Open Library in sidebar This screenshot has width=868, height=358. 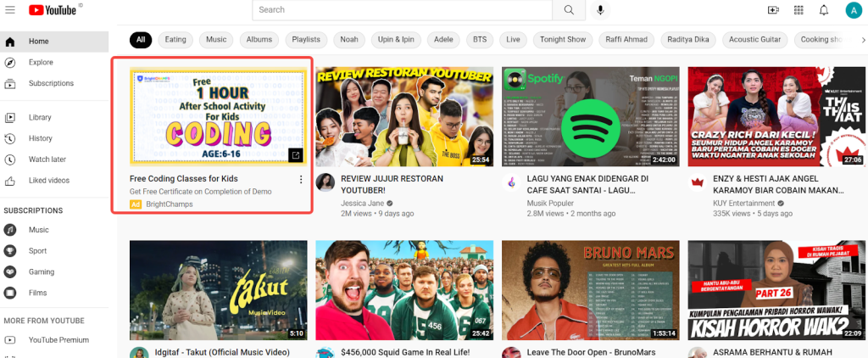coord(54,117)
